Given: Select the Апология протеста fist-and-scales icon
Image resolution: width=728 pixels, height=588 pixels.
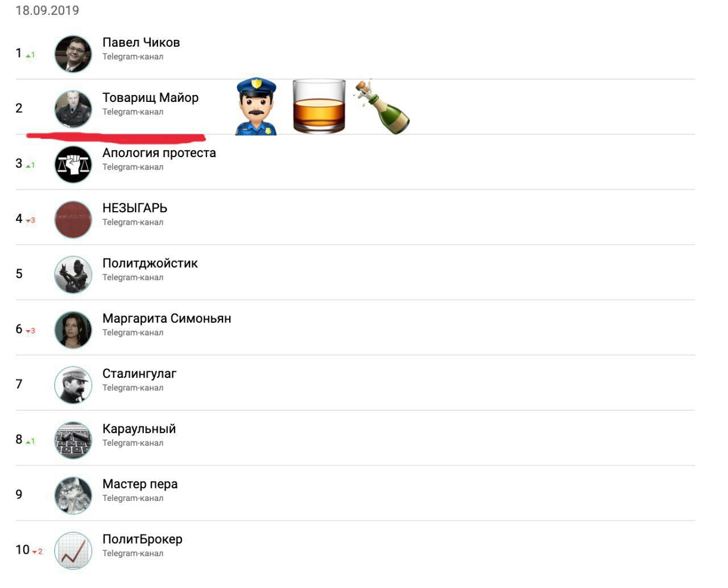Looking at the screenshot, I should point(73,165).
